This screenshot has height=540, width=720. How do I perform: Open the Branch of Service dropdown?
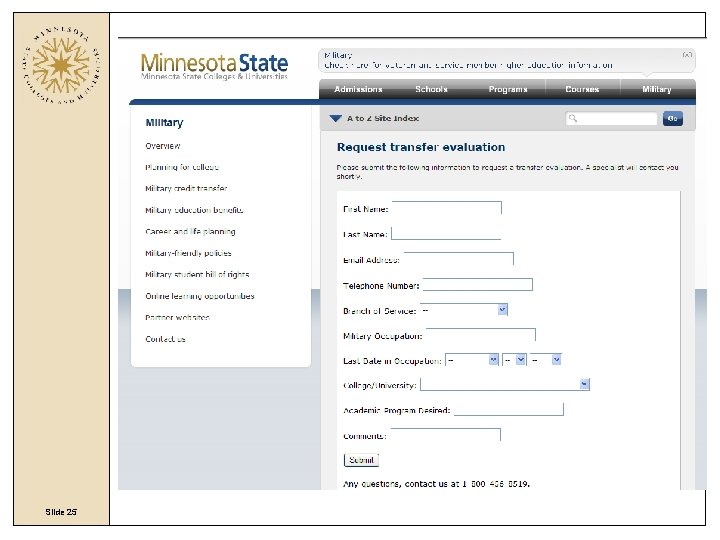point(464,310)
